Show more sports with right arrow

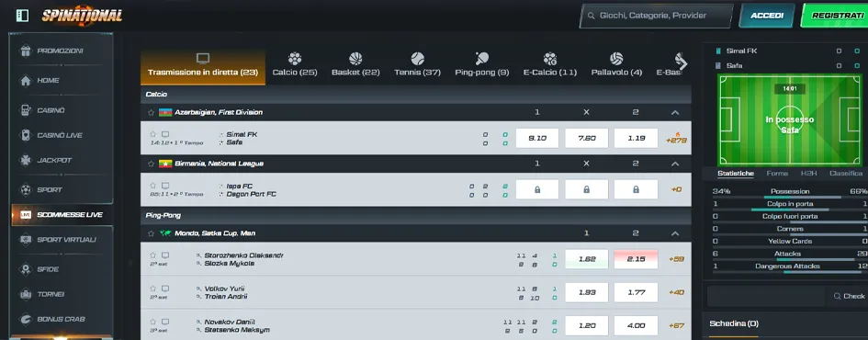click(682, 63)
